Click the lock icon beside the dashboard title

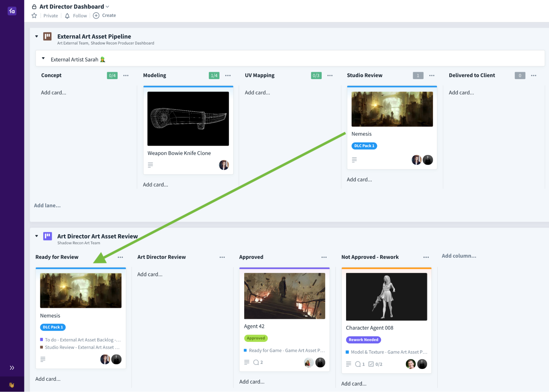point(34,6)
